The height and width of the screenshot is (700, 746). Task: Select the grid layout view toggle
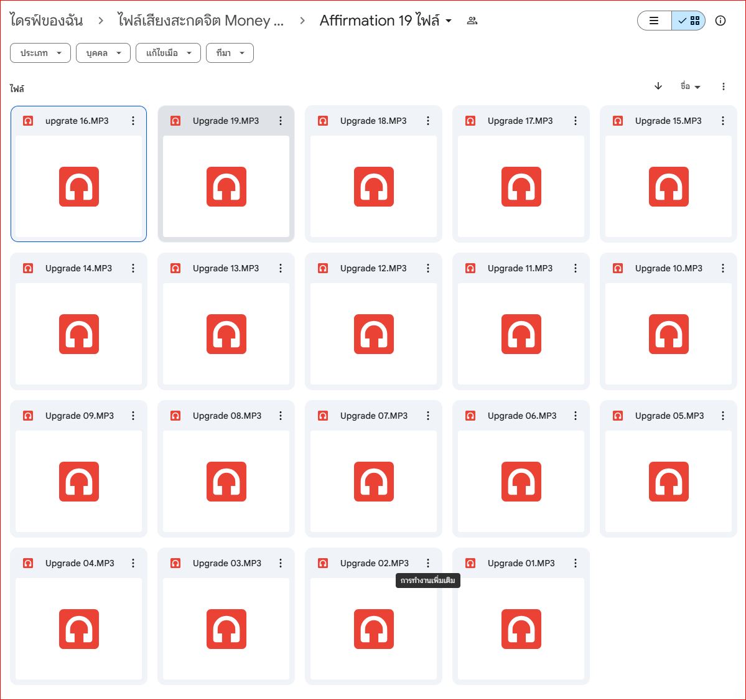tap(688, 21)
